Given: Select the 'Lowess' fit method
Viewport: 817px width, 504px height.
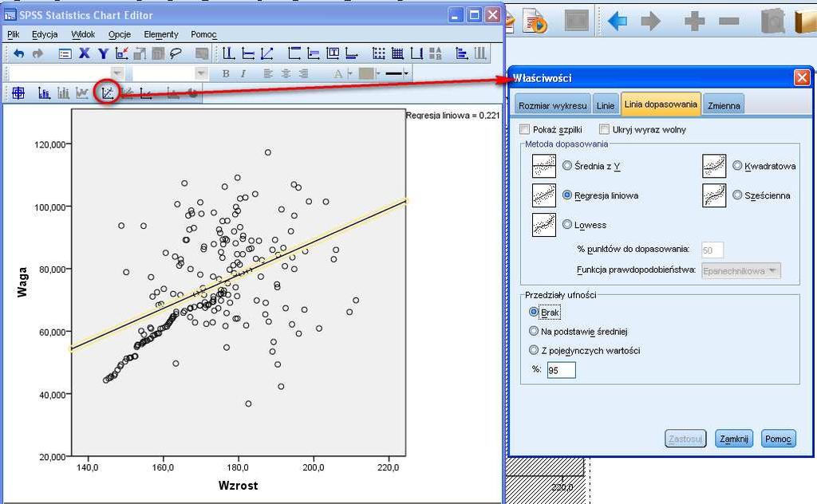Looking at the screenshot, I should [x=567, y=225].
